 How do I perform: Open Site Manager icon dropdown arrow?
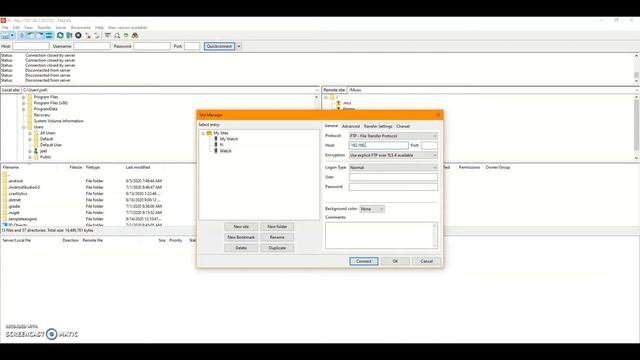[x=12, y=36]
